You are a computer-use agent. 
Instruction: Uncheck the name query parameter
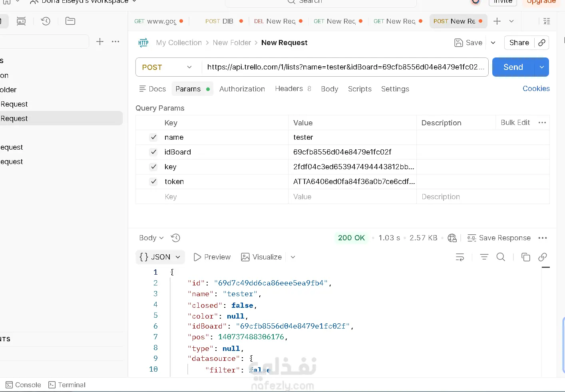tap(153, 137)
